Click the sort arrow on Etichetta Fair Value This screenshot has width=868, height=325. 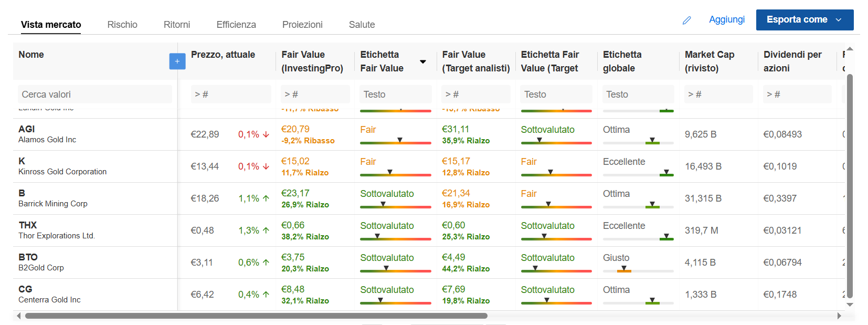423,62
